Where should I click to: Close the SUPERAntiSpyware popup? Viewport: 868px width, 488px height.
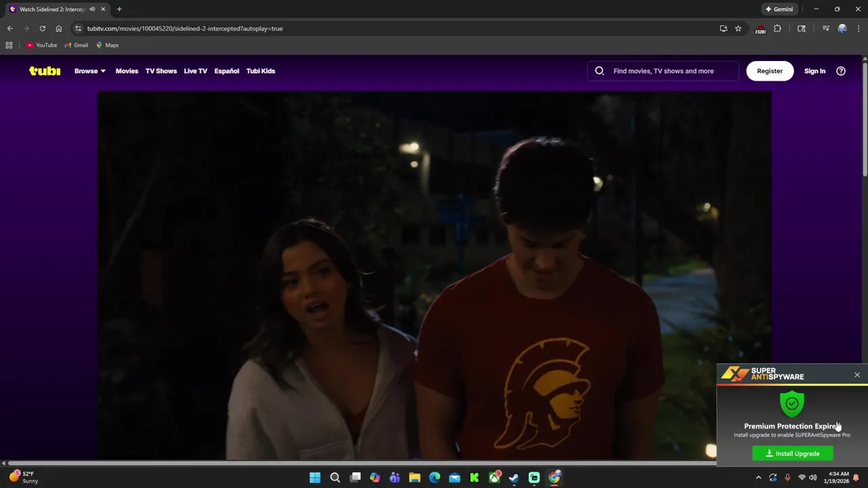pos(857,375)
